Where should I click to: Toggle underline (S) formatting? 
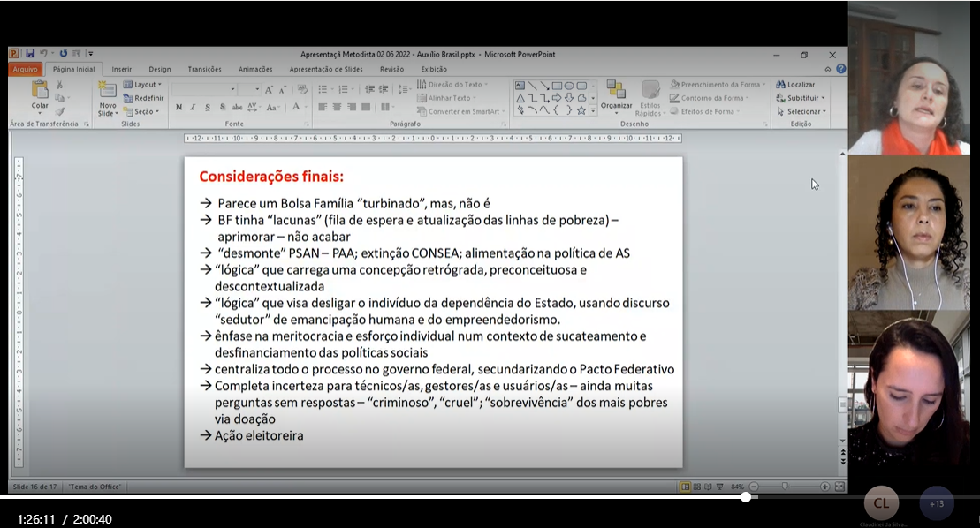[x=209, y=108]
